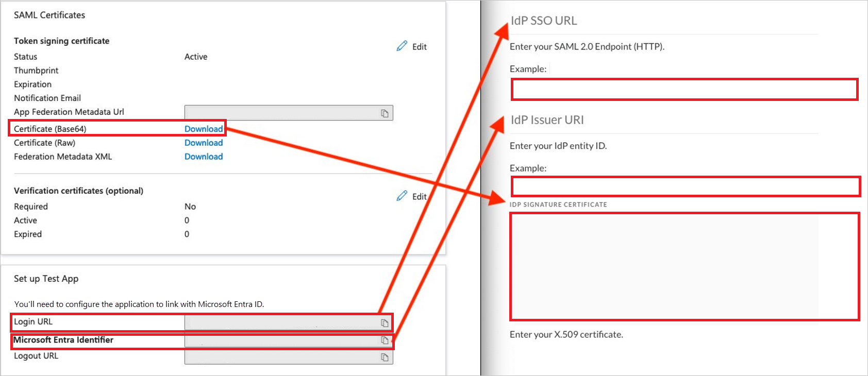Select the 'IDP SIGNATURE CERTIFICATE' label
The width and height of the screenshot is (868, 376).
pos(558,204)
